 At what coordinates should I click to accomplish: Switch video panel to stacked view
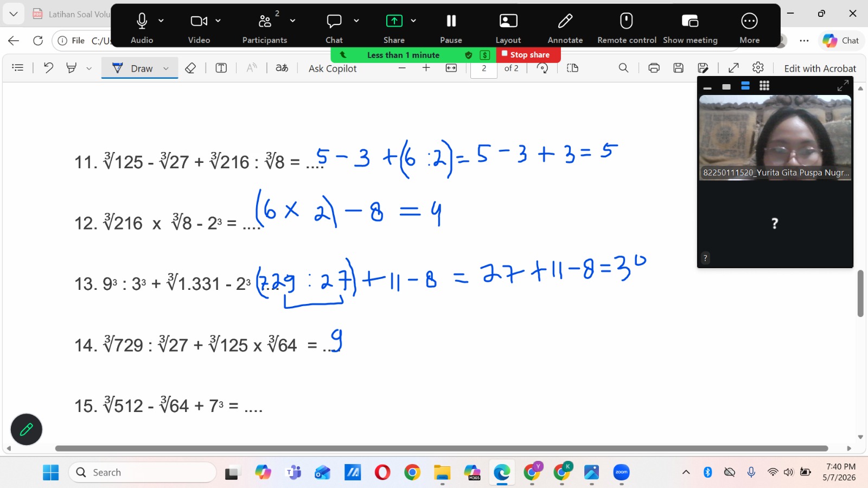tap(745, 86)
